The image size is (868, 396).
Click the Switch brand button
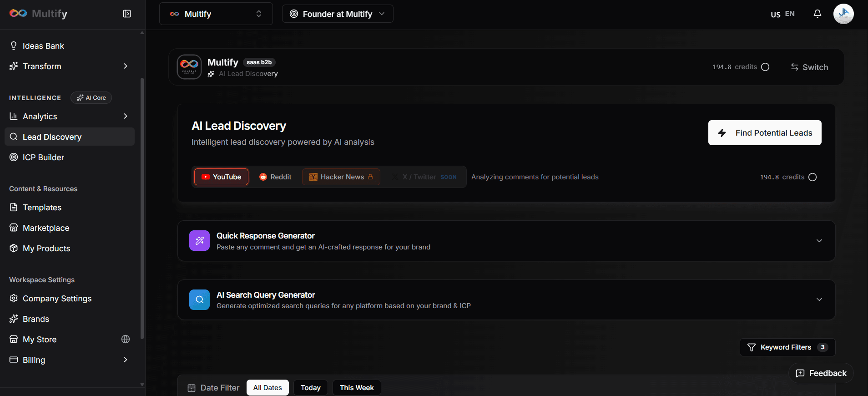(x=809, y=67)
